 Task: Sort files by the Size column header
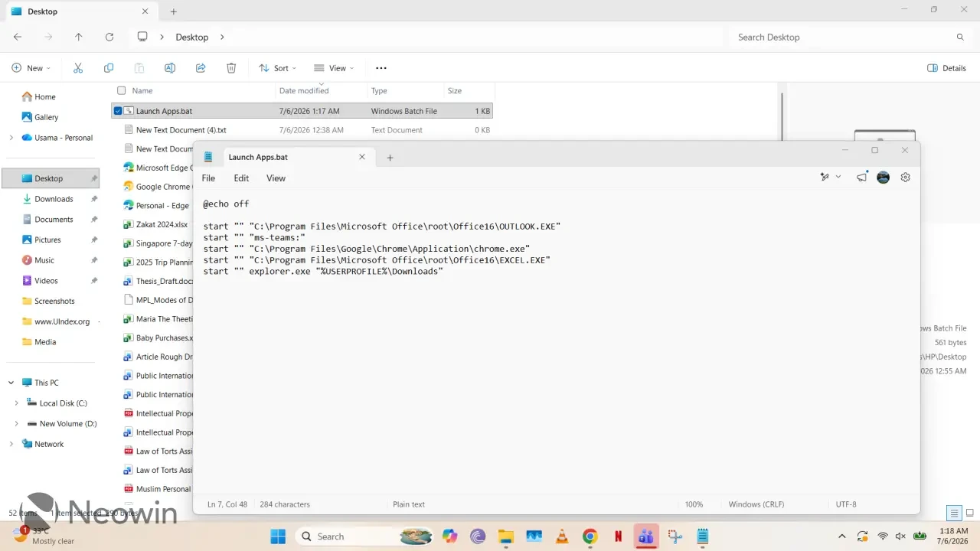pyautogui.click(x=469, y=90)
